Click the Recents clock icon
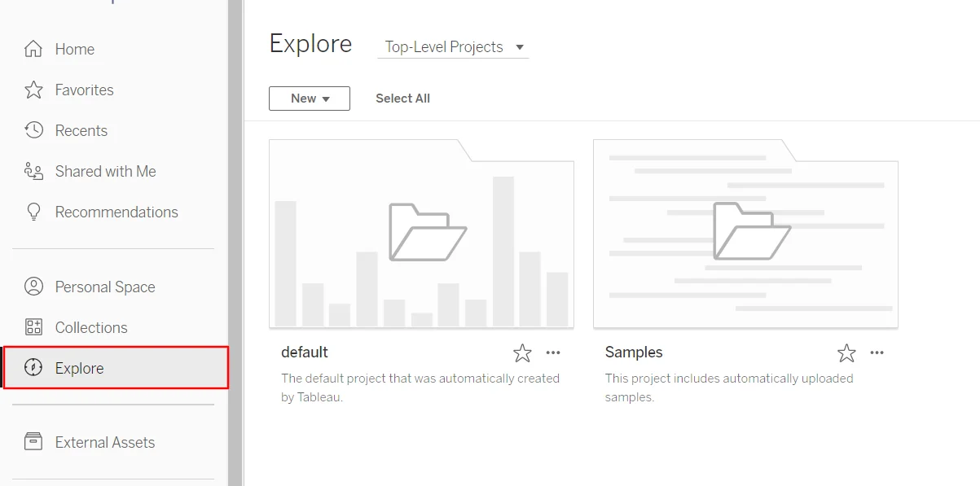Image resolution: width=980 pixels, height=486 pixels. click(x=33, y=130)
